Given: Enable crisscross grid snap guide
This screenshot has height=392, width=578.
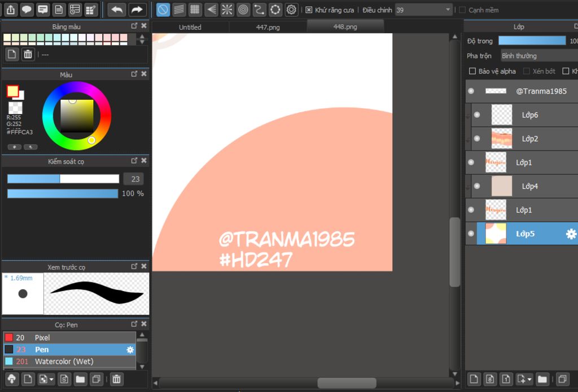Looking at the screenshot, I should coord(195,10).
